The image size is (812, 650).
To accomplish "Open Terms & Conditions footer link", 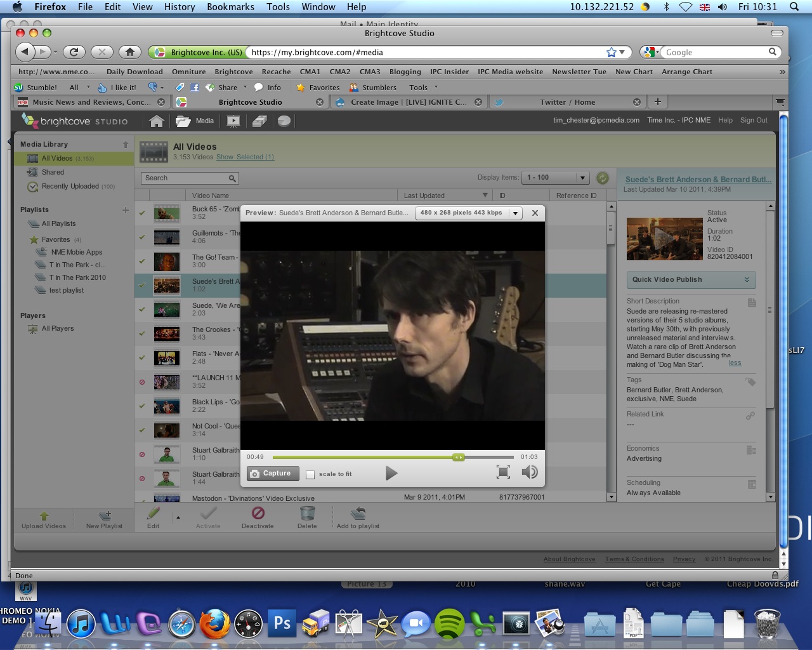I will (x=634, y=559).
